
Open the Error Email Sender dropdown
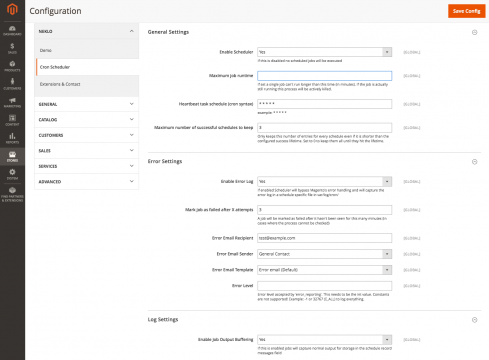pyautogui.click(x=324, y=254)
